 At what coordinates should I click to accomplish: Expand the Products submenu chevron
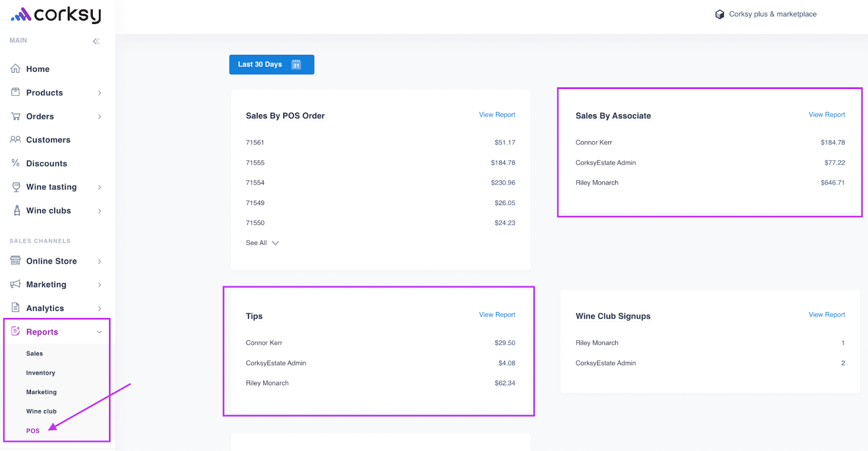pos(99,93)
